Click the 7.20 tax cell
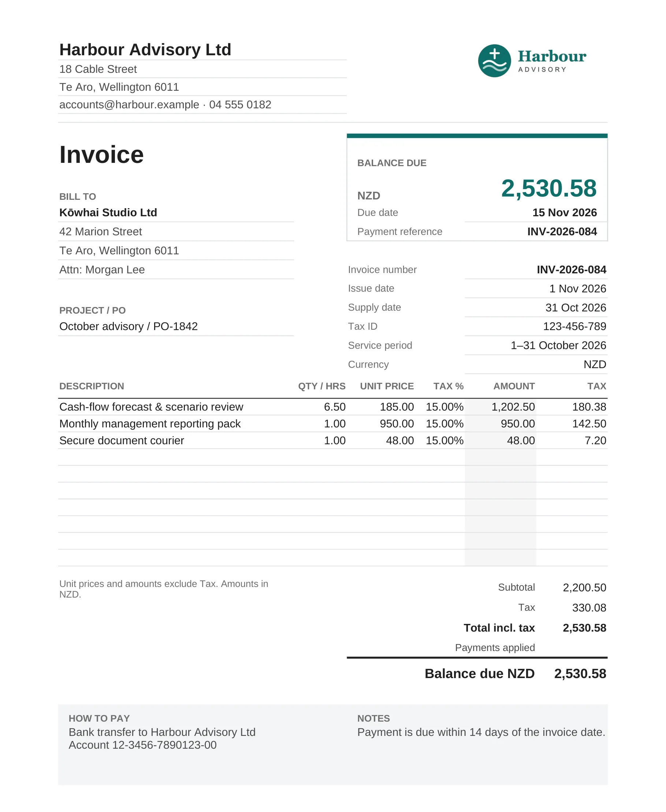Screen dimensions: 666x812 point(595,441)
